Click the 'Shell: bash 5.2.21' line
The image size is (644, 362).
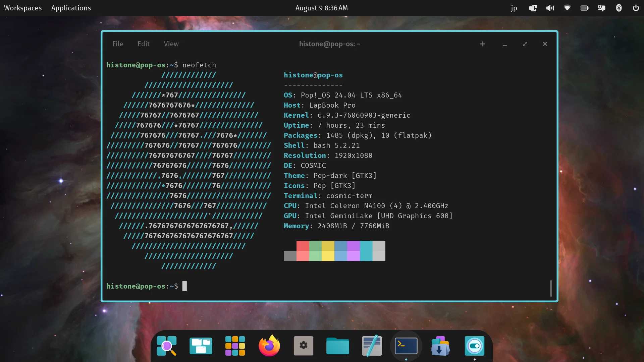pos(322,145)
